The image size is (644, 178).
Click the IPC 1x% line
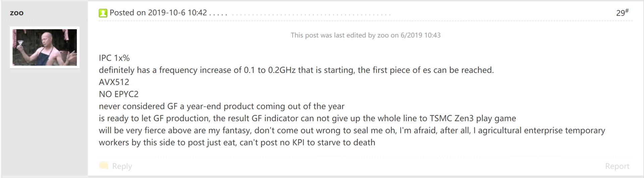tap(114, 58)
